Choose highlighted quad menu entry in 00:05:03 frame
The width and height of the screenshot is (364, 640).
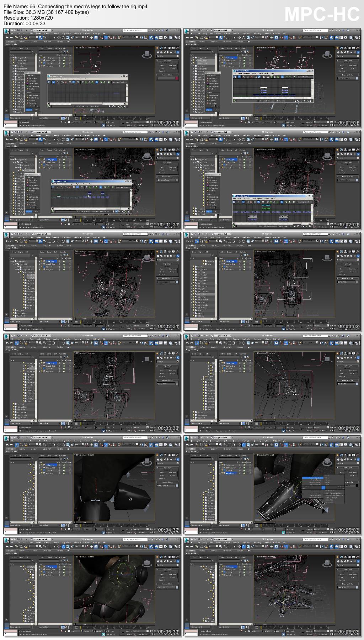pyautogui.click(x=312, y=478)
